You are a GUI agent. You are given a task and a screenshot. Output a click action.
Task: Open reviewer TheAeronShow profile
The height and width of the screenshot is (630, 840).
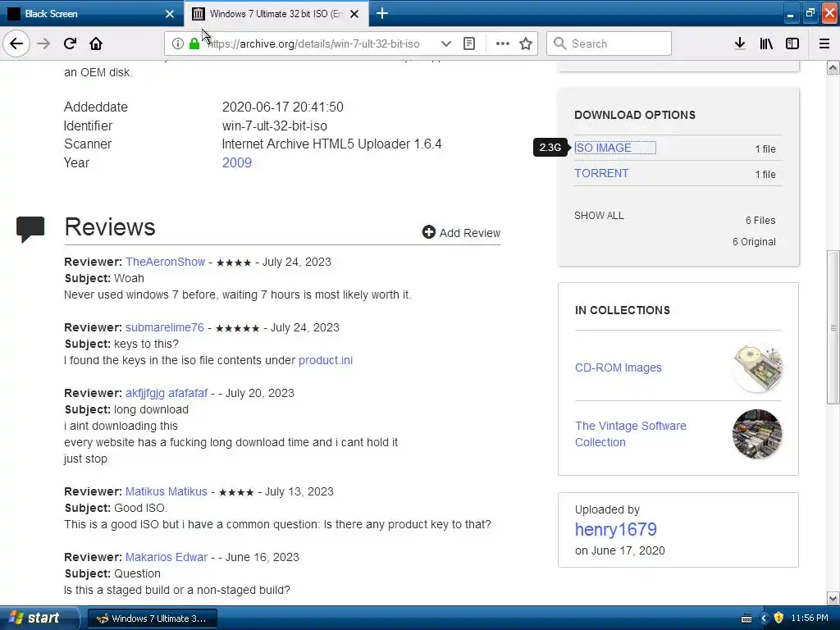click(x=165, y=262)
